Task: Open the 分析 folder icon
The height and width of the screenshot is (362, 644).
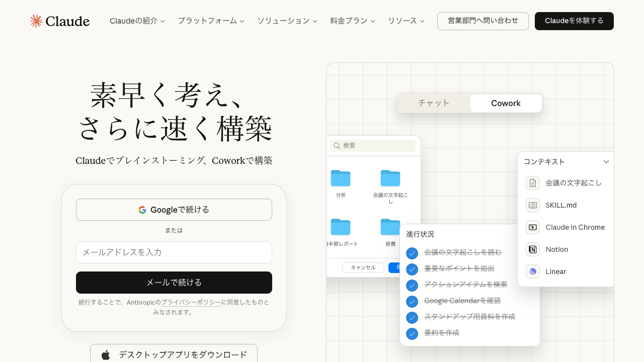Action: (340, 178)
